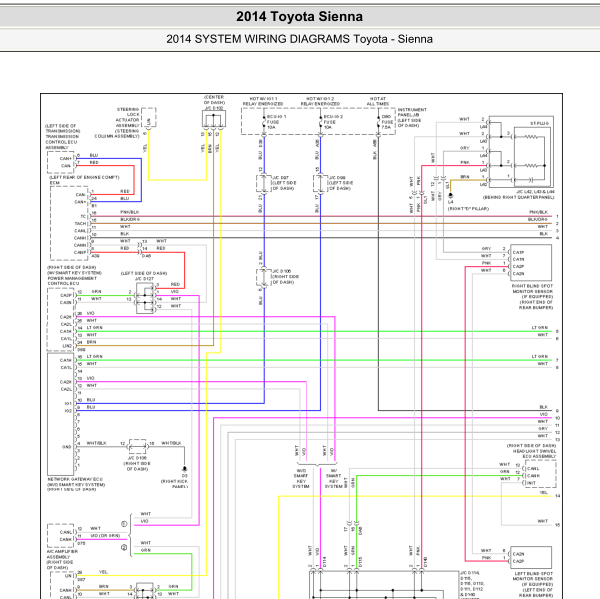Screen dimensions: 600x599
Task: Click the 'ECU-IG 2 FUSE 10A' label
Action: click(x=333, y=122)
